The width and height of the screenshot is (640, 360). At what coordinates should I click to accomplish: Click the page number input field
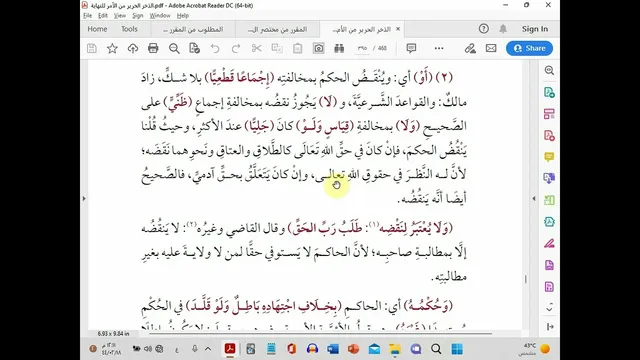(362, 48)
